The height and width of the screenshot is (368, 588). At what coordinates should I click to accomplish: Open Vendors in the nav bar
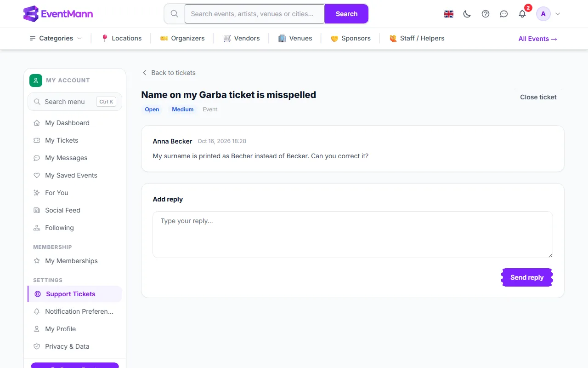tap(242, 38)
